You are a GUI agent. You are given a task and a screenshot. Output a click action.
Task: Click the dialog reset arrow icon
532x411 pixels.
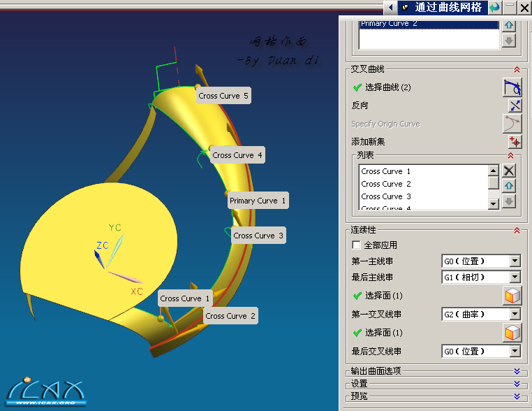point(495,8)
